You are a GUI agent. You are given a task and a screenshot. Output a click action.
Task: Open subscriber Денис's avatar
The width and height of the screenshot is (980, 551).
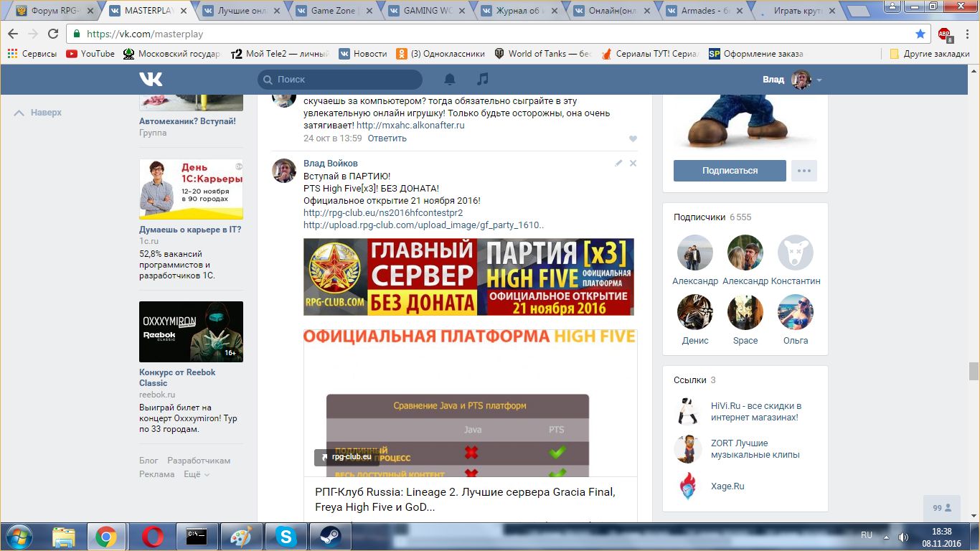[695, 312]
